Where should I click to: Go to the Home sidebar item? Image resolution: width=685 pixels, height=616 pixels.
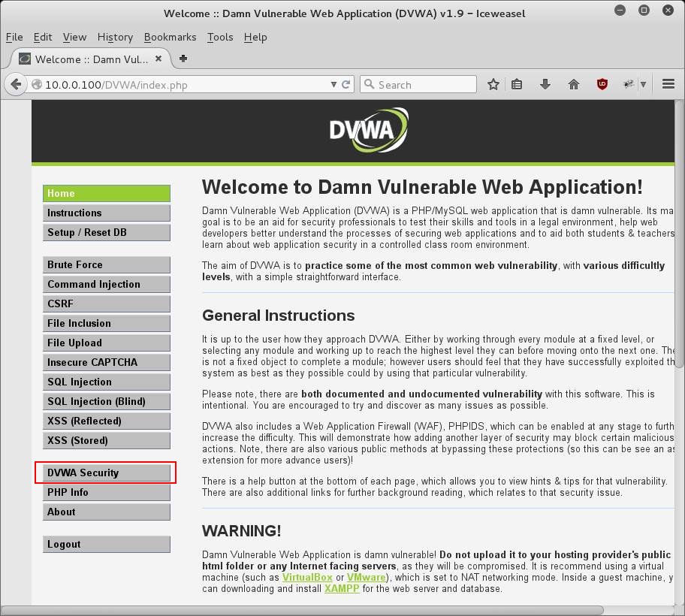tap(107, 193)
